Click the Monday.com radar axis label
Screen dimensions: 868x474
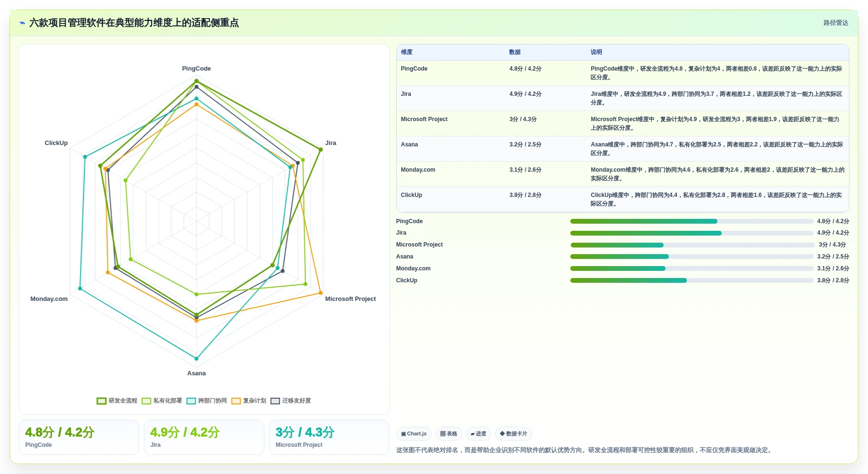pos(49,299)
